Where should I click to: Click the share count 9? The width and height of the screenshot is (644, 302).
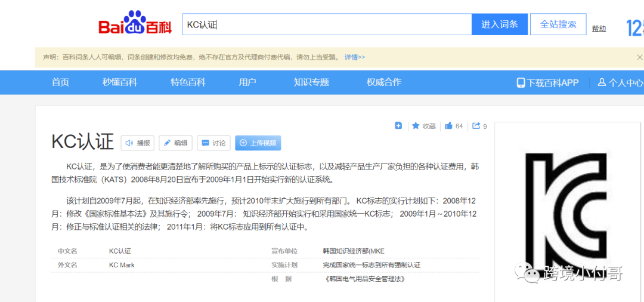[485, 127]
